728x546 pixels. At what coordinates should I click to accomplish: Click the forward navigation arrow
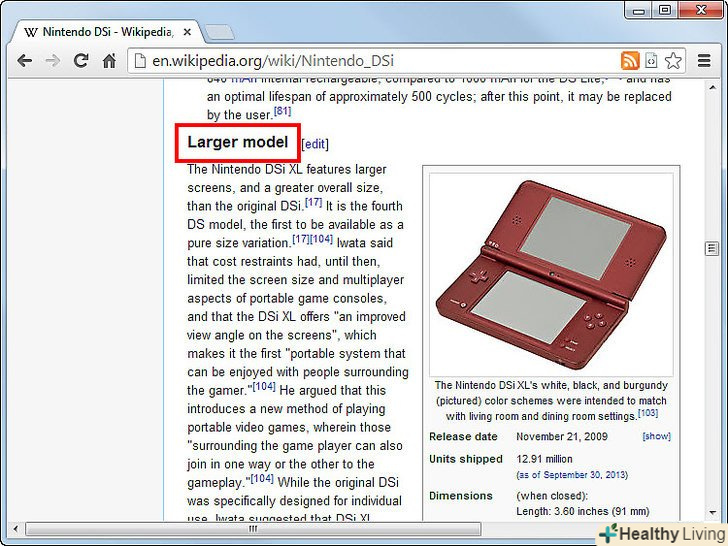[53, 61]
